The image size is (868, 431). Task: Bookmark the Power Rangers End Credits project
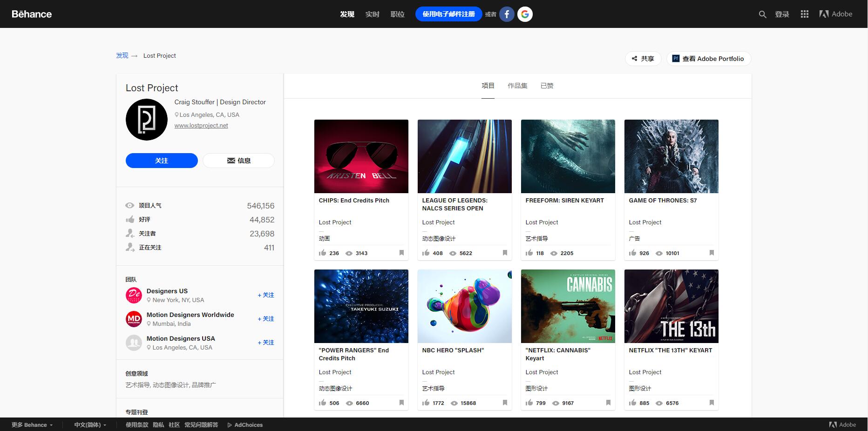pyautogui.click(x=401, y=403)
